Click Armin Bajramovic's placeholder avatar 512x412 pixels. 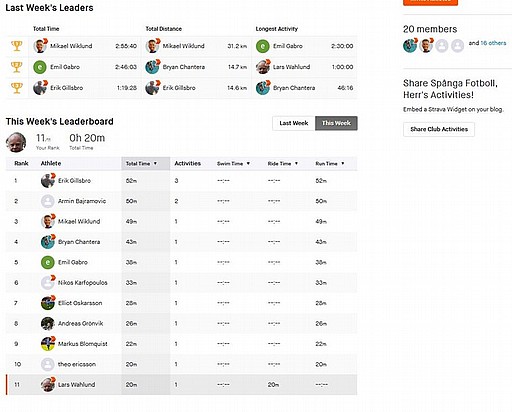pyautogui.click(x=48, y=201)
